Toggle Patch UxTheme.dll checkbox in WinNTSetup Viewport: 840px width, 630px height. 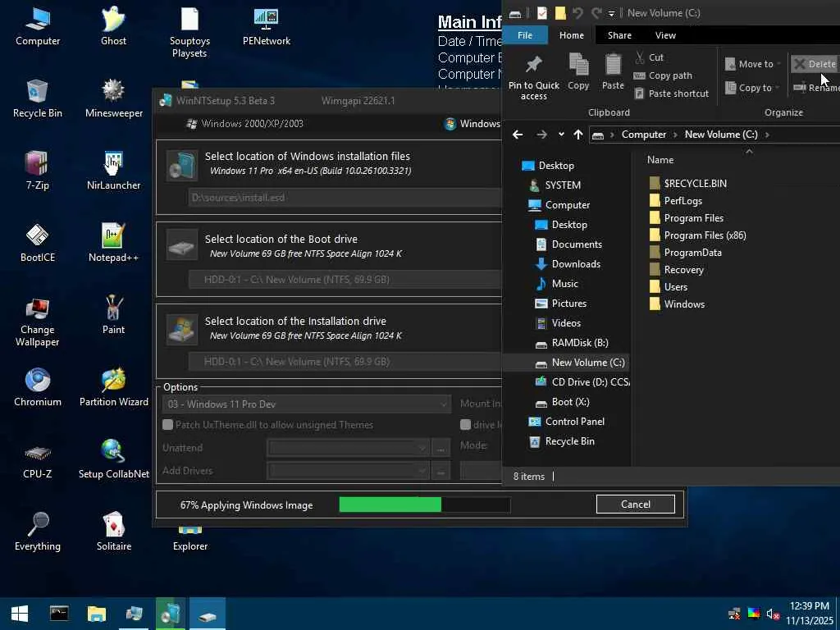(x=167, y=425)
